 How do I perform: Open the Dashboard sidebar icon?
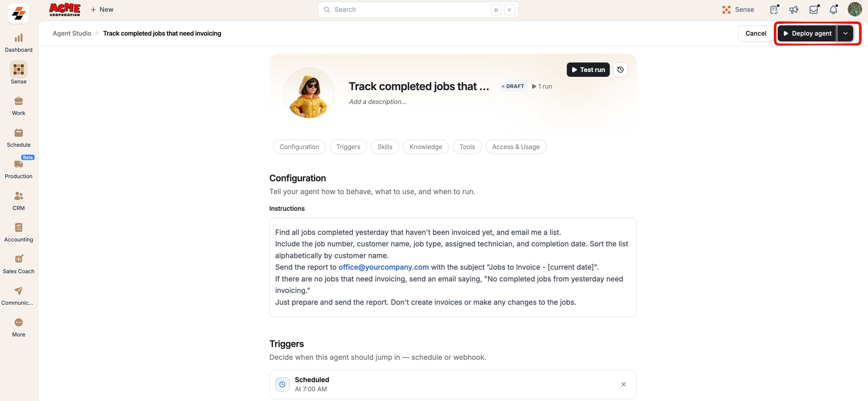point(18,38)
